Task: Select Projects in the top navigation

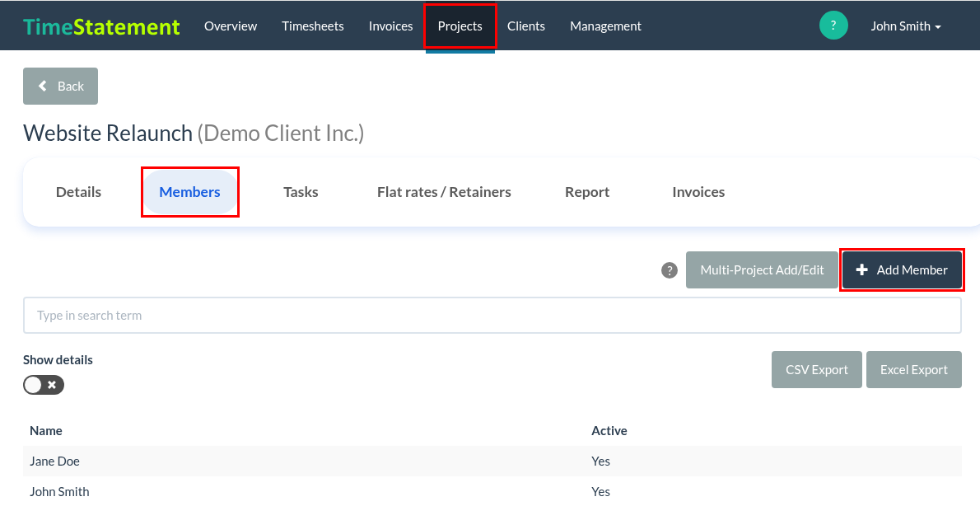Action: pyautogui.click(x=460, y=26)
